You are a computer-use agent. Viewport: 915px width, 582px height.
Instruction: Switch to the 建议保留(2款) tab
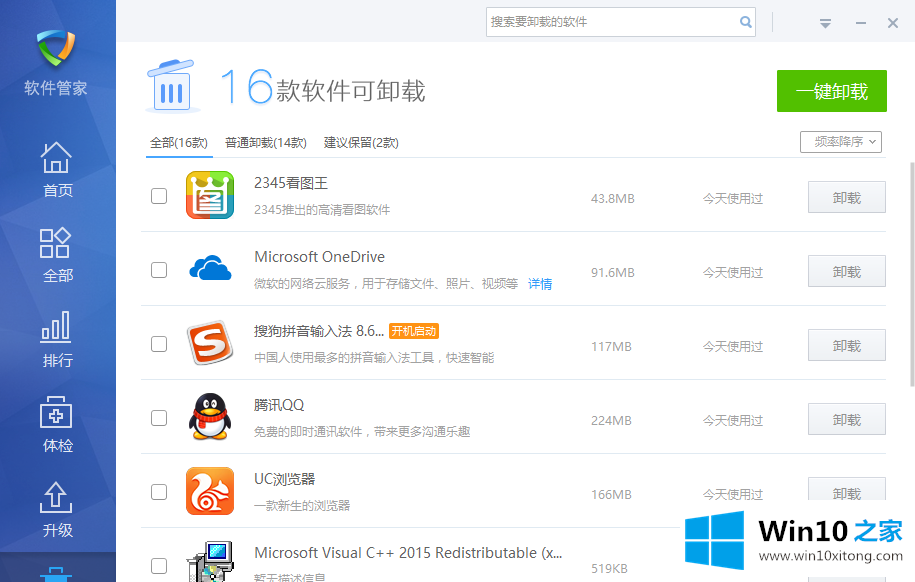pos(361,143)
